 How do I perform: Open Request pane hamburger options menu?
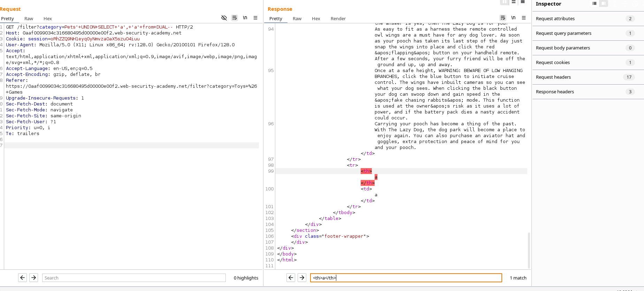[x=255, y=18]
